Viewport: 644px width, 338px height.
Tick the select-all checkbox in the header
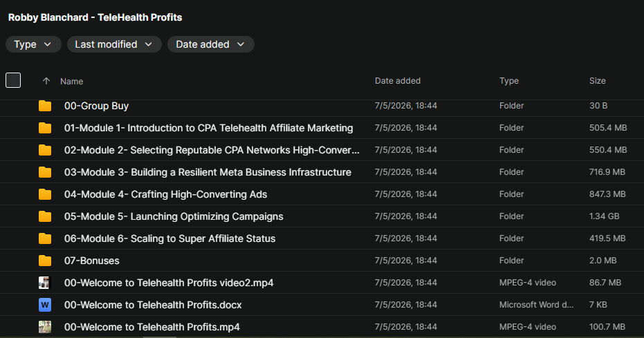13,80
